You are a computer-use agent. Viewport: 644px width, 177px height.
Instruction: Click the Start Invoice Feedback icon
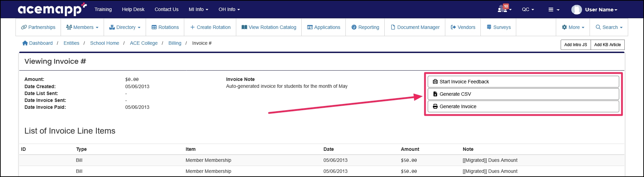point(435,82)
